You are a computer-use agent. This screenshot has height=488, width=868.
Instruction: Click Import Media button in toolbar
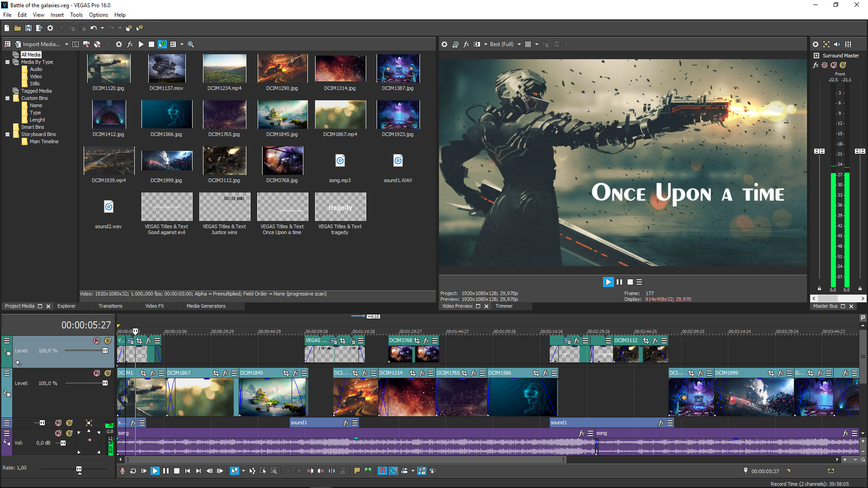tap(40, 44)
